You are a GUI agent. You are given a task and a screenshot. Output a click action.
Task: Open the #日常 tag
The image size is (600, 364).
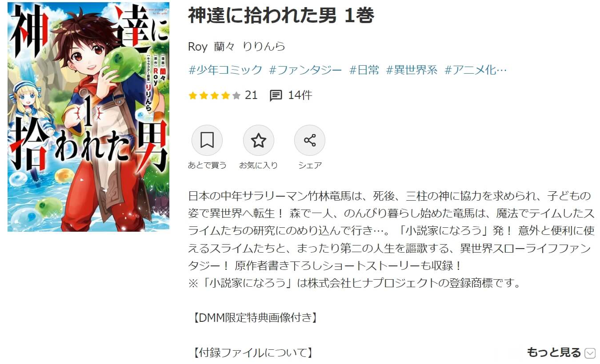point(364,70)
